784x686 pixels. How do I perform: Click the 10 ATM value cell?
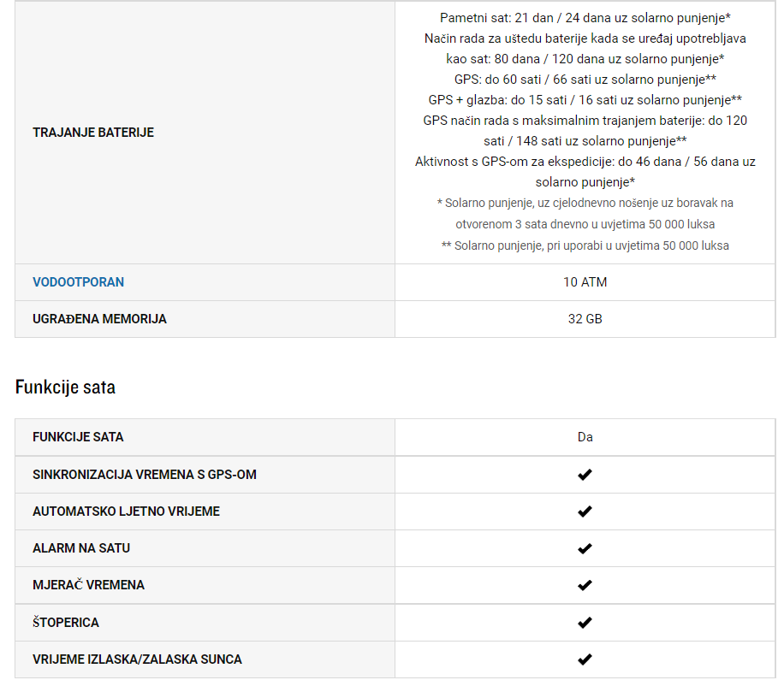(585, 282)
